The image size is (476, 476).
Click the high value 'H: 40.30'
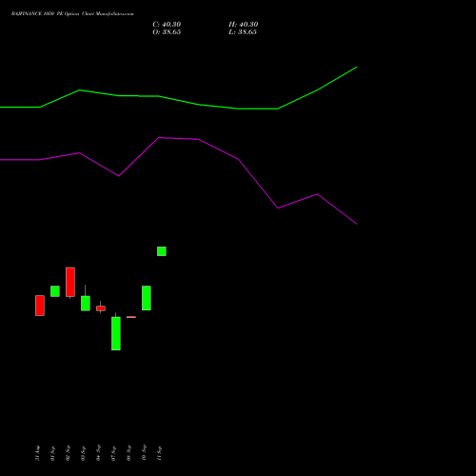(x=244, y=25)
